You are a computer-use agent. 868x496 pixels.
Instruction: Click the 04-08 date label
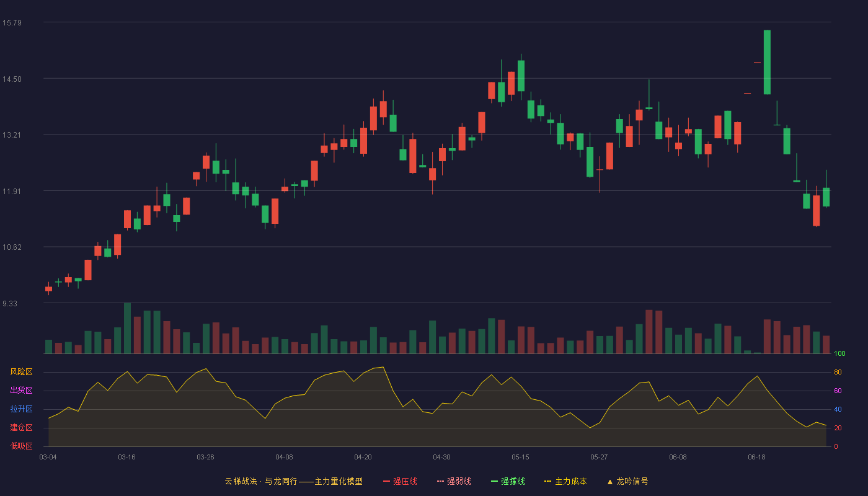[284, 457]
